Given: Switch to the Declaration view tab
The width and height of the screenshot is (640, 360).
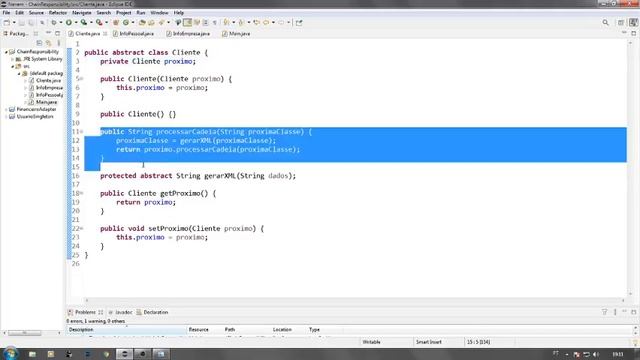Looking at the screenshot, I should [x=152, y=312].
